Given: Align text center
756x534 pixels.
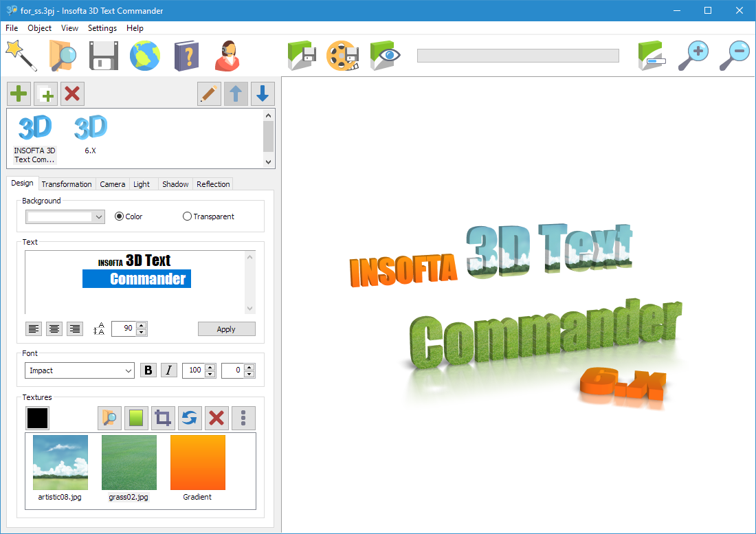Looking at the screenshot, I should point(54,329).
